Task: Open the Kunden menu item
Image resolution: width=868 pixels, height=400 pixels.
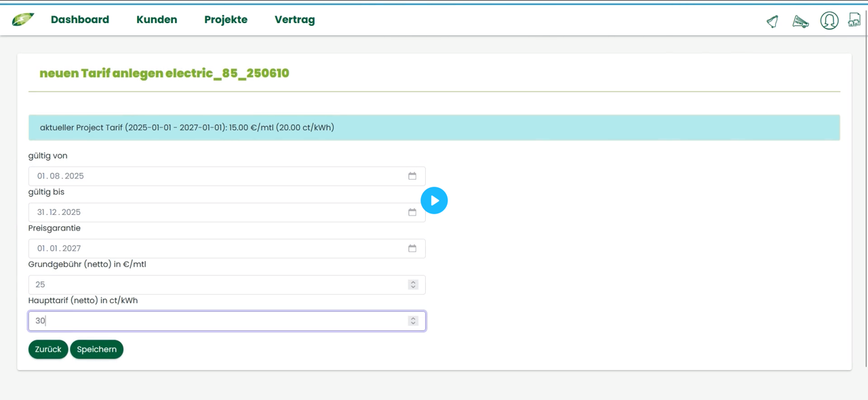Action: tap(157, 20)
